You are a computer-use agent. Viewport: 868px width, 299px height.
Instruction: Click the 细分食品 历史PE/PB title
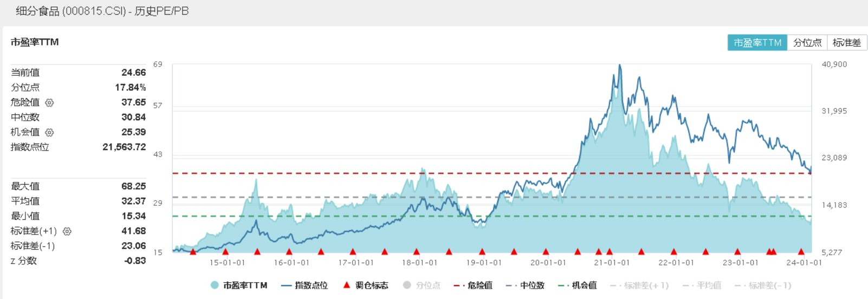[102, 11]
